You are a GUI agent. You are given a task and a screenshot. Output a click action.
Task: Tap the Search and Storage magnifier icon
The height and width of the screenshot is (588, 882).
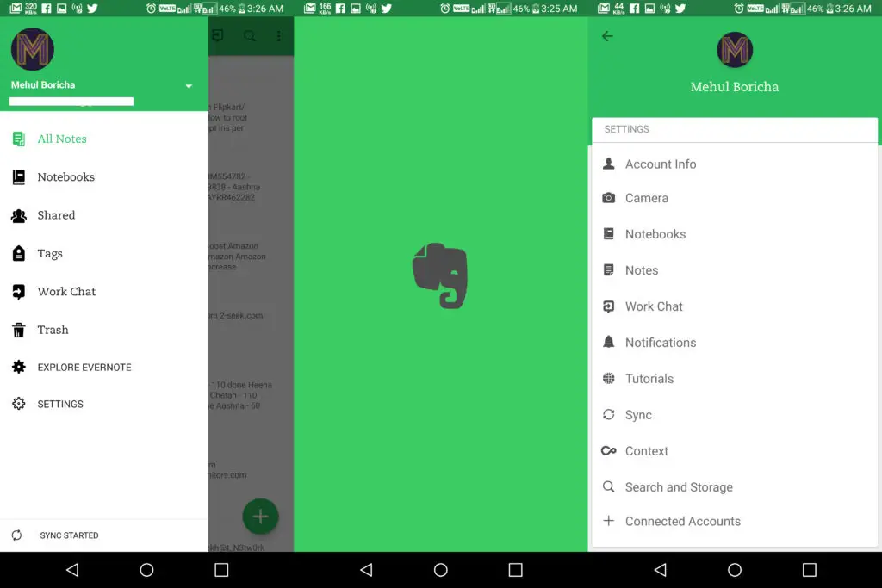click(x=609, y=486)
